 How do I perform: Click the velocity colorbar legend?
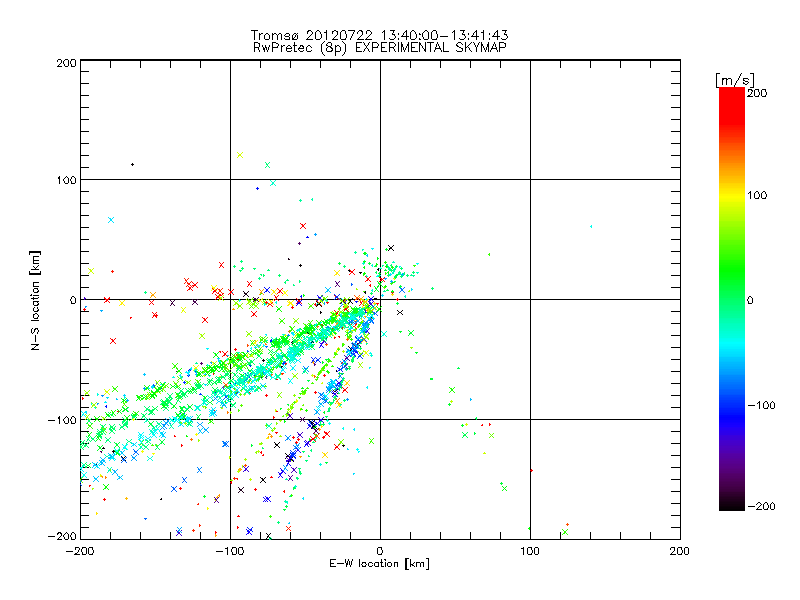point(732,299)
